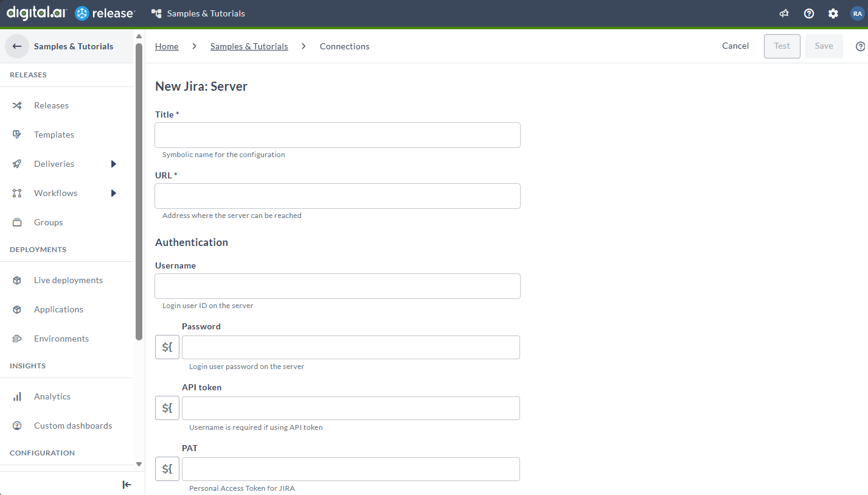This screenshot has width=868, height=495.
Task: Enable variable input for Password field
Action: click(167, 347)
